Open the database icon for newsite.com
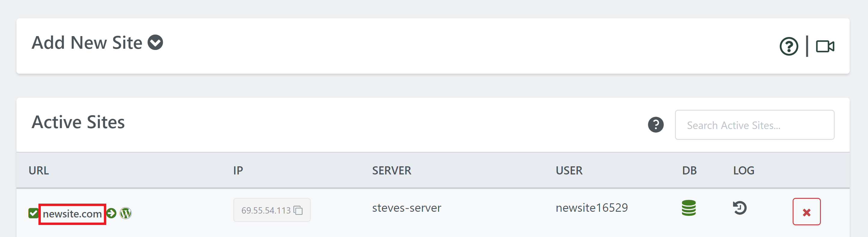This screenshot has width=868, height=237. 689,208
